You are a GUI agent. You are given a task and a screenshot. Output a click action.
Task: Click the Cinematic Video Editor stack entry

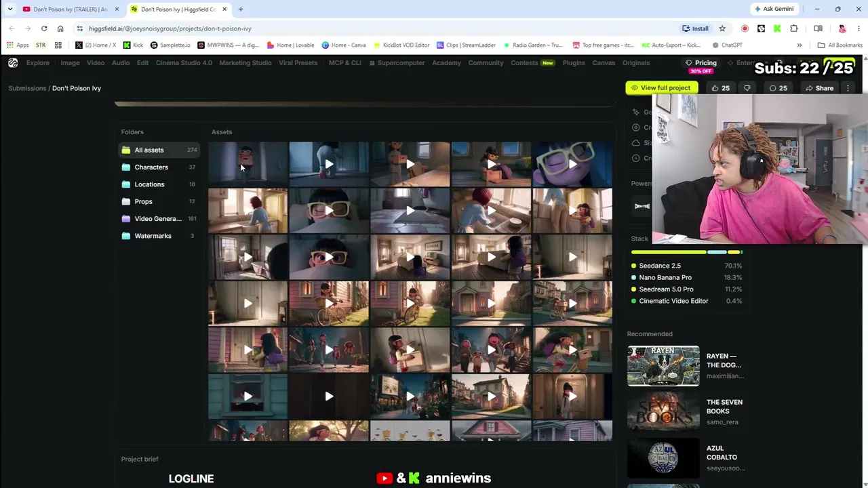click(686, 301)
